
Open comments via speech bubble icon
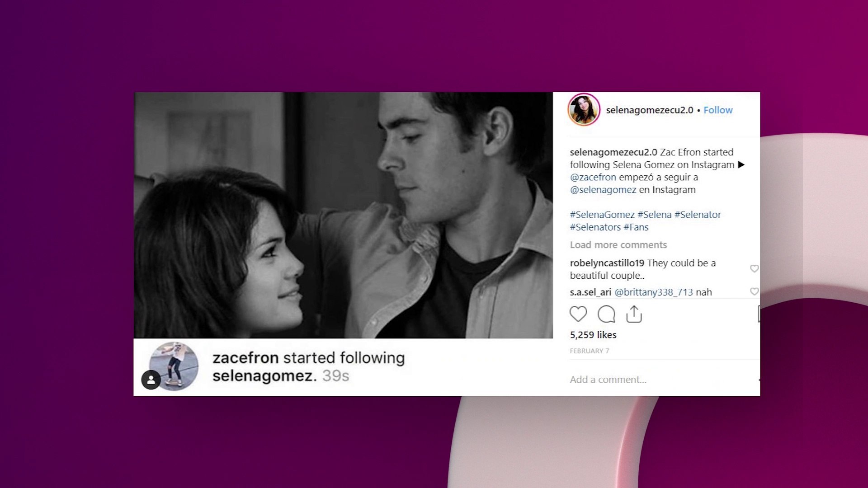pyautogui.click(x=606, y=314)
